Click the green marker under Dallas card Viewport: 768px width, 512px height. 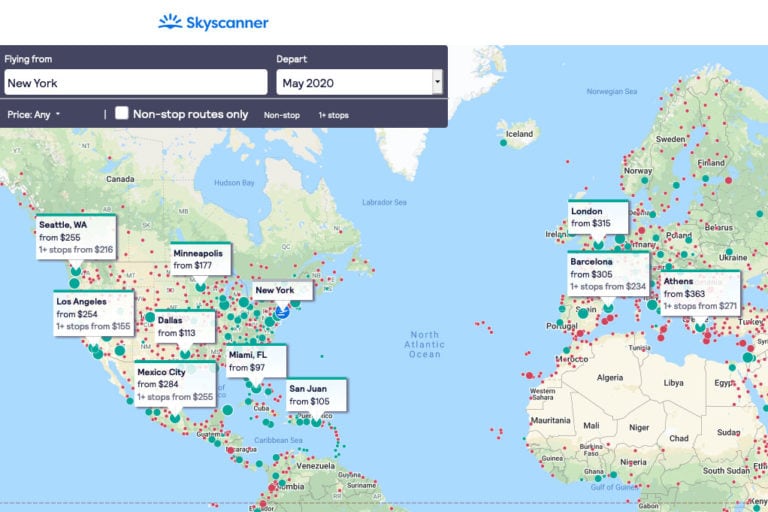pyautogui.click(x=185, y=354)
